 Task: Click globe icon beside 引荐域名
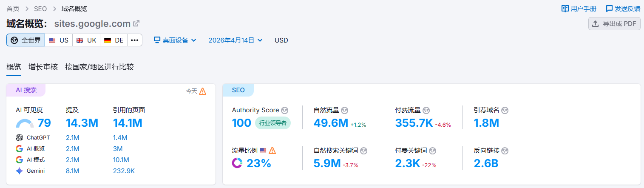(x=505, y=110)
